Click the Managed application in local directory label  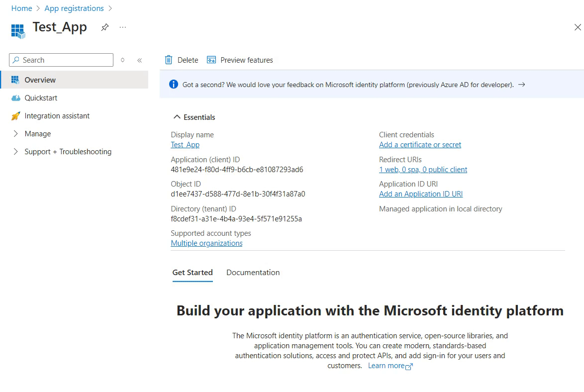pos(441,208)
